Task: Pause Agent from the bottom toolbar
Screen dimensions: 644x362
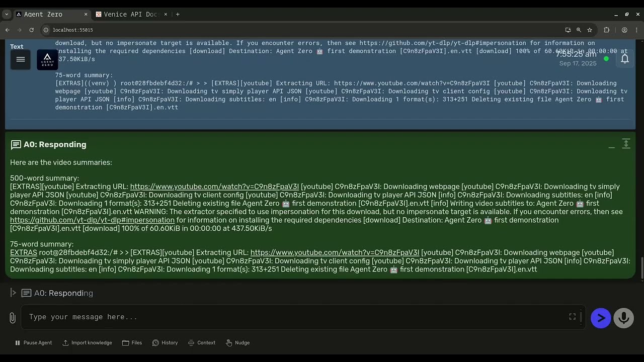Action: point(33,343)
